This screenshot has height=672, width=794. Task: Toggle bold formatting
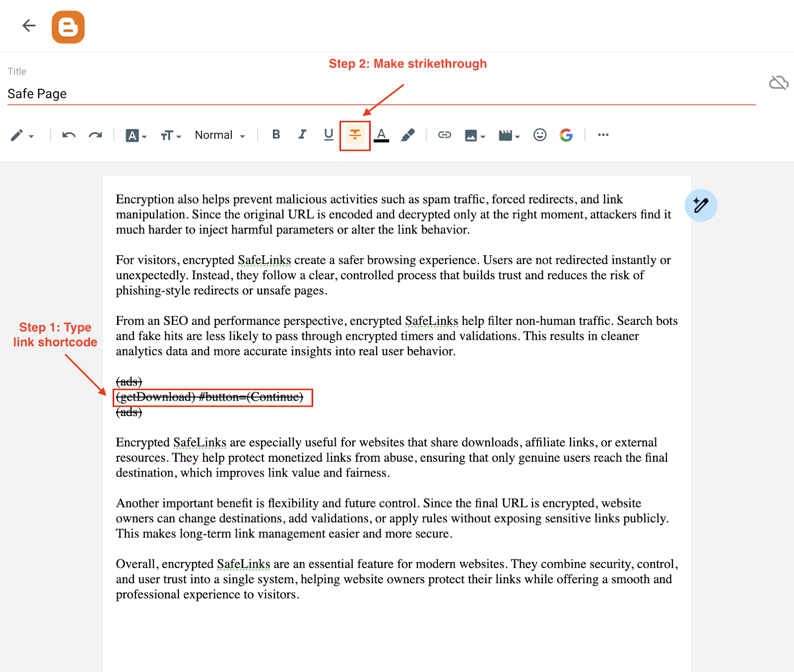coord(276,134)
